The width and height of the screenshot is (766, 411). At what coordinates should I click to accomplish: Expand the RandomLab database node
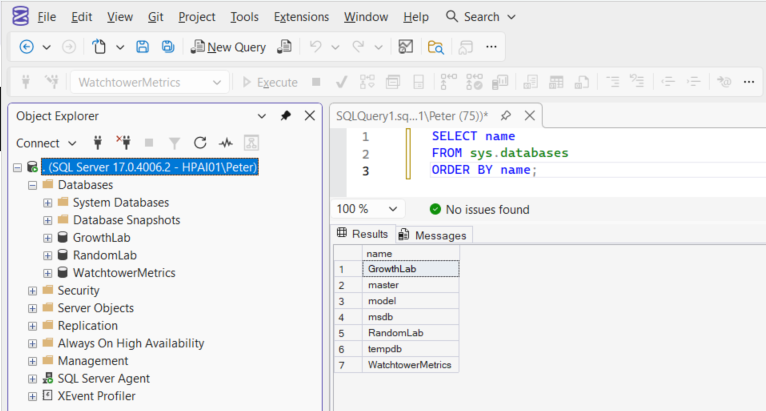coord(47,256)
